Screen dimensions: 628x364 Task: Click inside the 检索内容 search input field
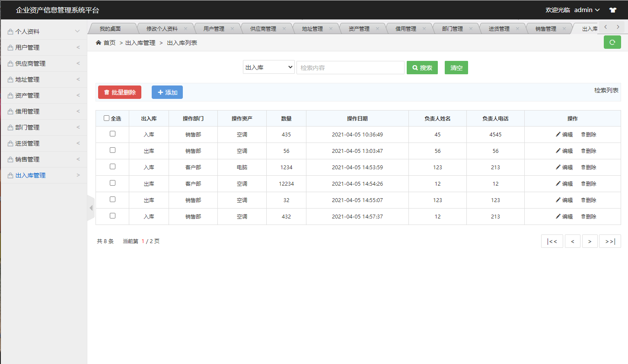[350, 67]
